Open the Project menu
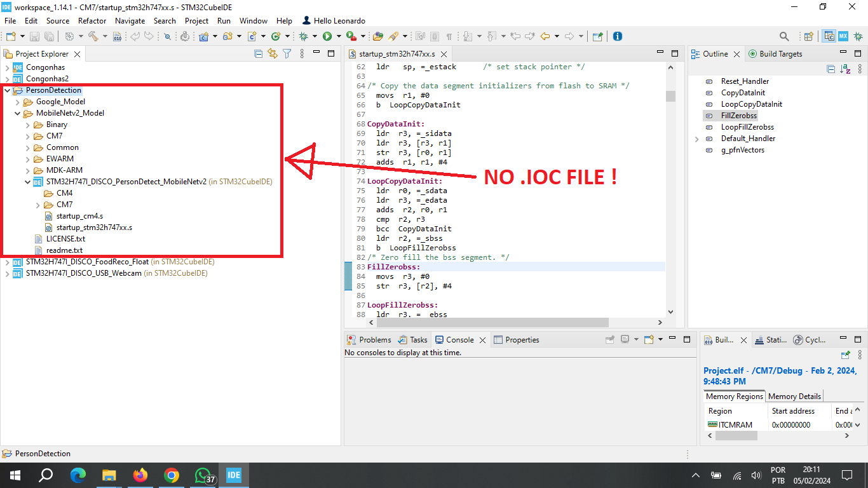 (x=196, y=20)
